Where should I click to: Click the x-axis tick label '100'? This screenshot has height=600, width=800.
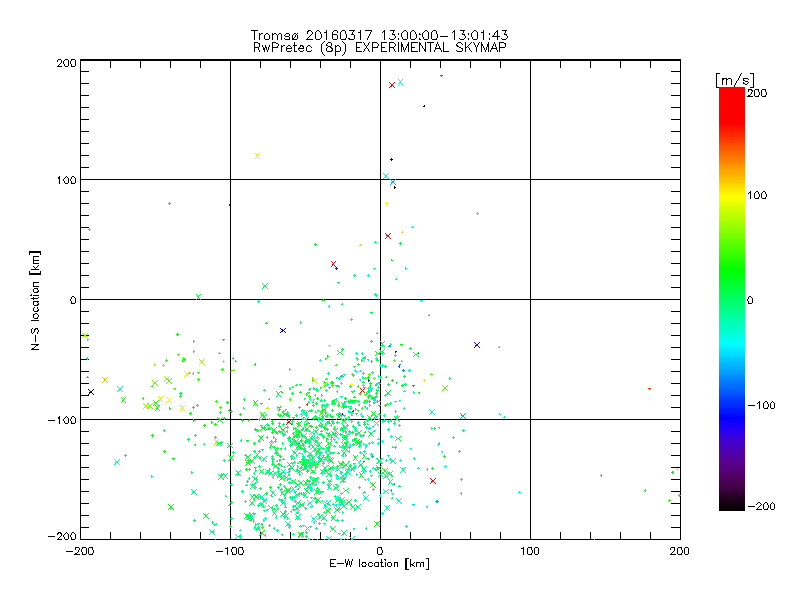(x=530, y=551)
